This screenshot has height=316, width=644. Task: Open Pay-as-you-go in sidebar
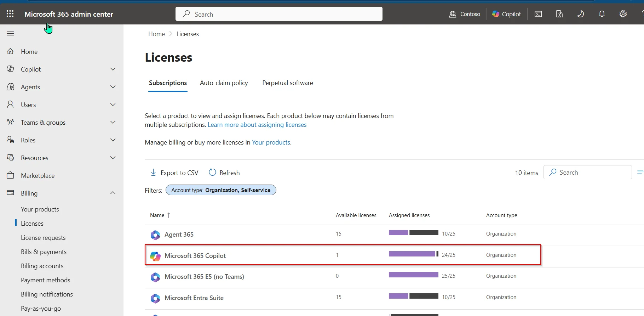pos(41,309)
